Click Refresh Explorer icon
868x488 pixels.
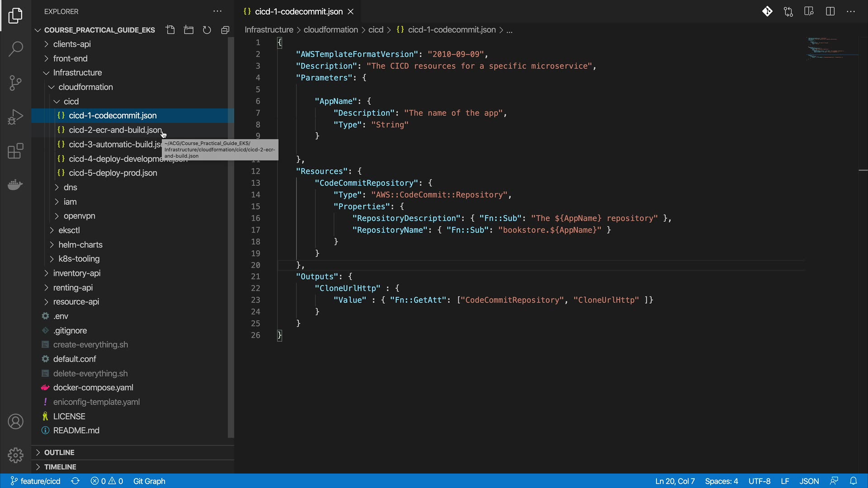[207, 30]
